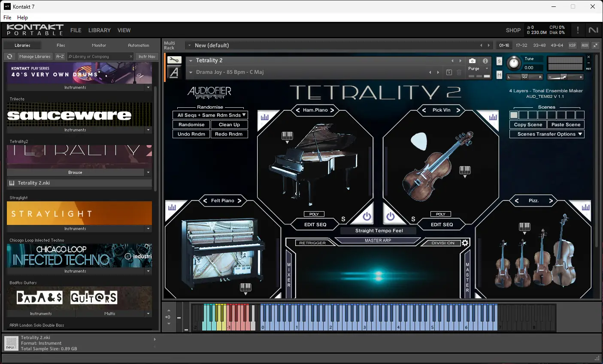Solo the Pick Vln layer with its S button
The width and height of the screenshot is (603, 364).
click(x=413, y=218)
